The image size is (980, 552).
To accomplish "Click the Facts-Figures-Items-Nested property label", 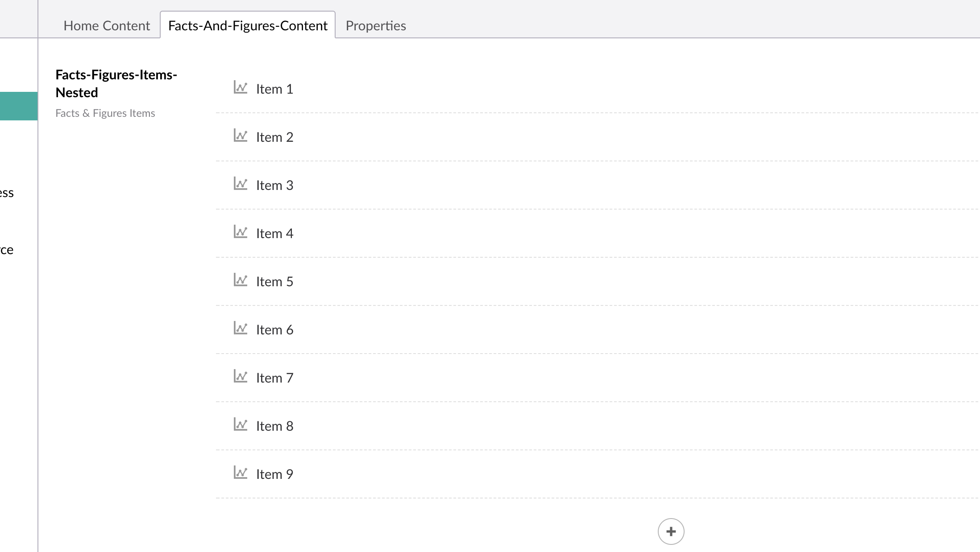I will (x=116, y=83).
